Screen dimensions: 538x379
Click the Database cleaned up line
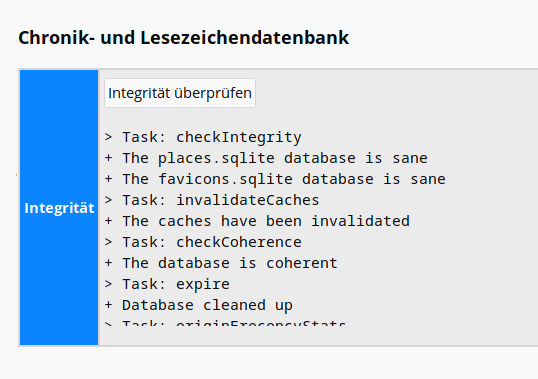[x=199, y=305]
